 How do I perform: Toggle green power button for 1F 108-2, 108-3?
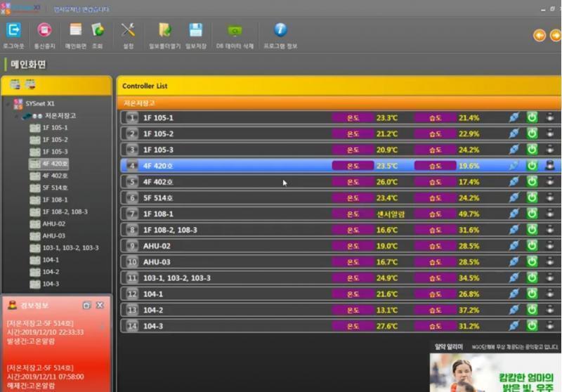532,230
